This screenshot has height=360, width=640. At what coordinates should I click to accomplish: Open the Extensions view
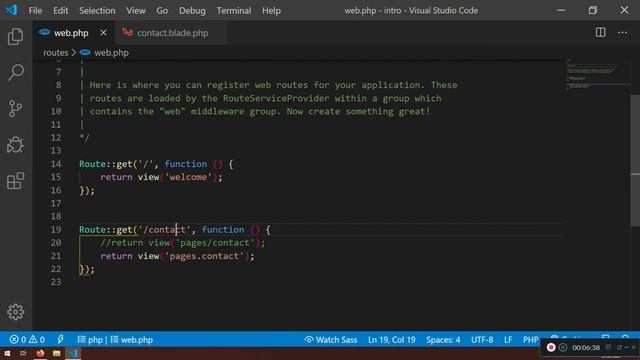point(16,181)
